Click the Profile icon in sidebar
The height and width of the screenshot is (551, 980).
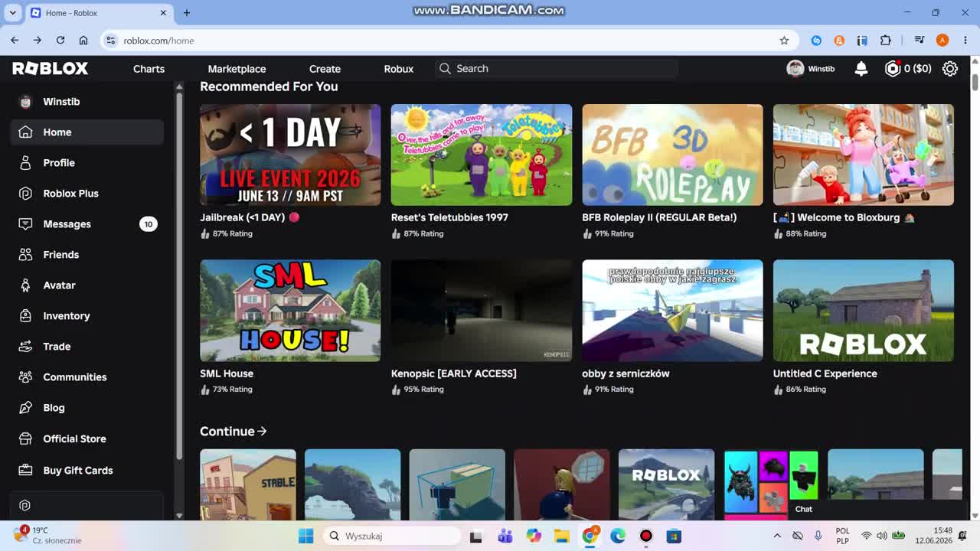pyautogui.click(x=25, y=163)
